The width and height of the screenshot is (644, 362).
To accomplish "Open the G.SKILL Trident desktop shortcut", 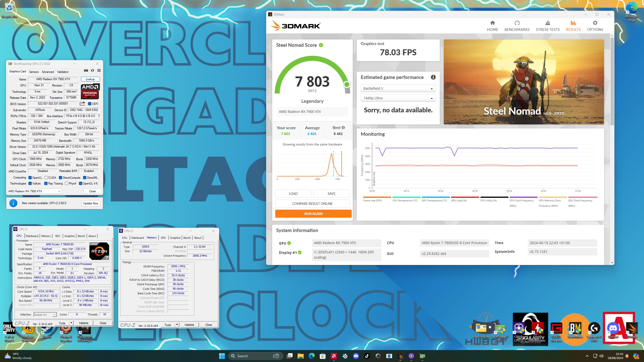I will point(556,332).
